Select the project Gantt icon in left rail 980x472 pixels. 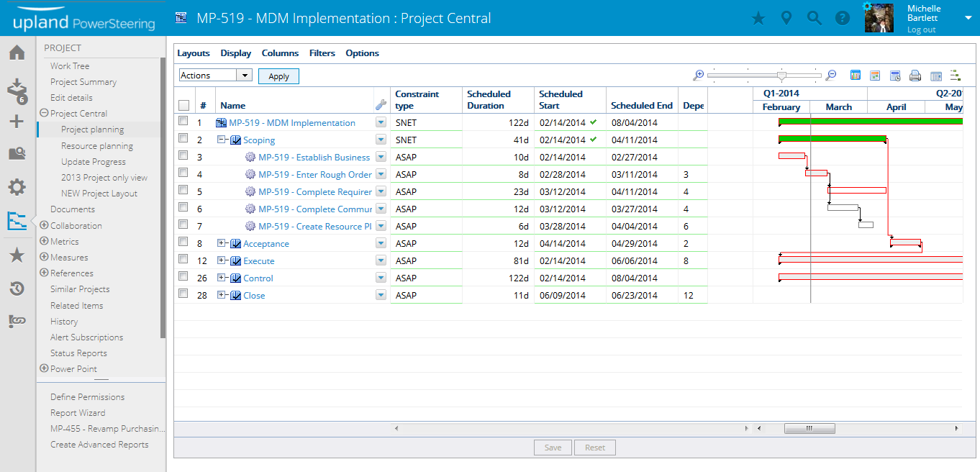coord(17,221)
